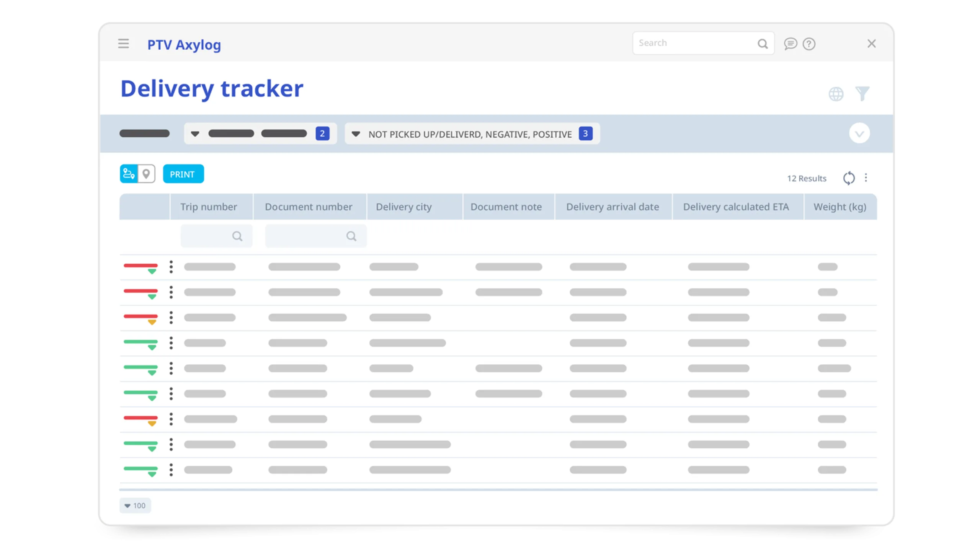Open the 100 rows-per-page dropdown
Image resolution: width=980 pixels, height=551 pixels.
click(135, 505)
